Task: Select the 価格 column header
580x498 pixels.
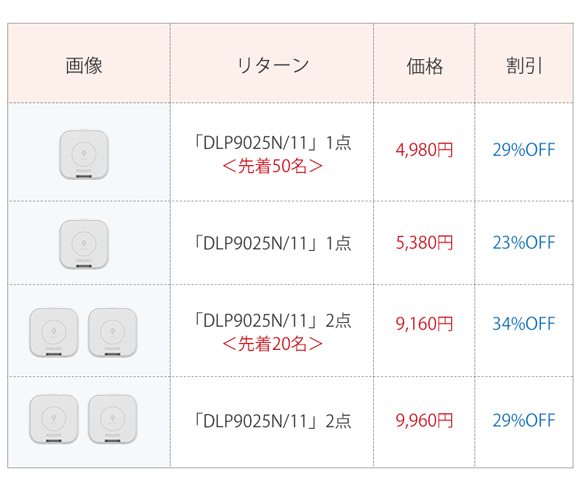Action: [425, 66]
